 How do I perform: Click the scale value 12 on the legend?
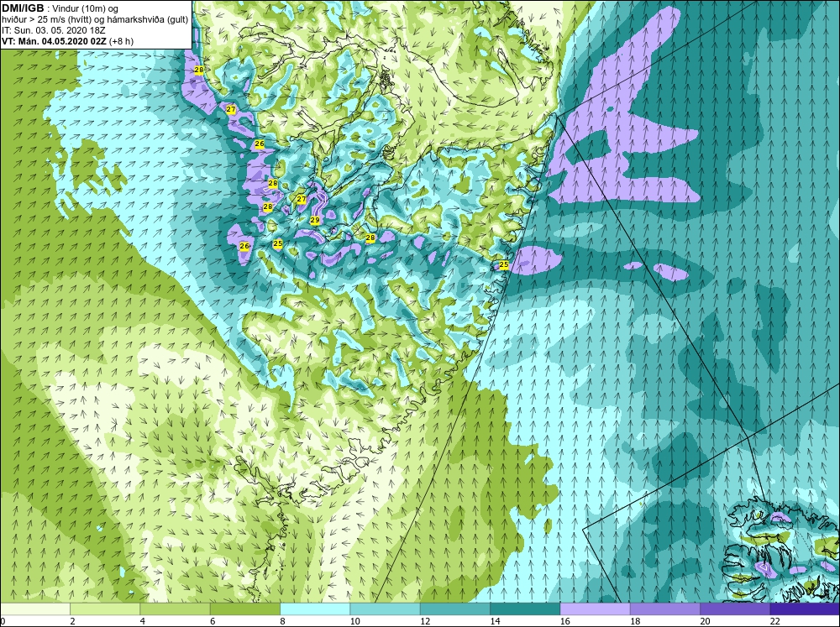click(x=425, y=621)
